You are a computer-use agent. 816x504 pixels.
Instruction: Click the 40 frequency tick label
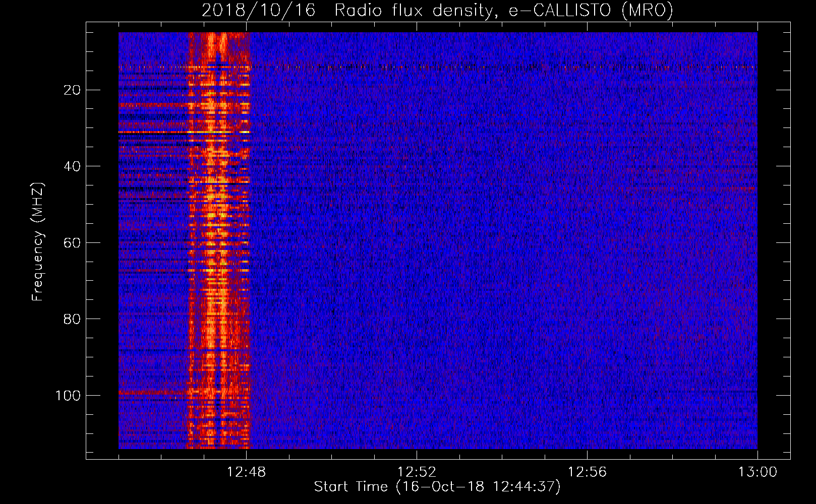pos(73,166)
